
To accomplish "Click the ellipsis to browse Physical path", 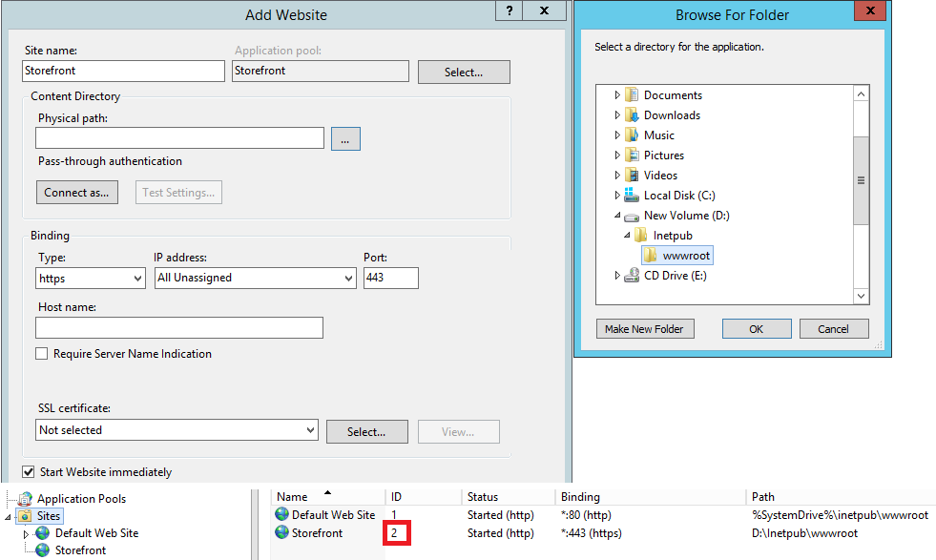I will click(344, 137).
